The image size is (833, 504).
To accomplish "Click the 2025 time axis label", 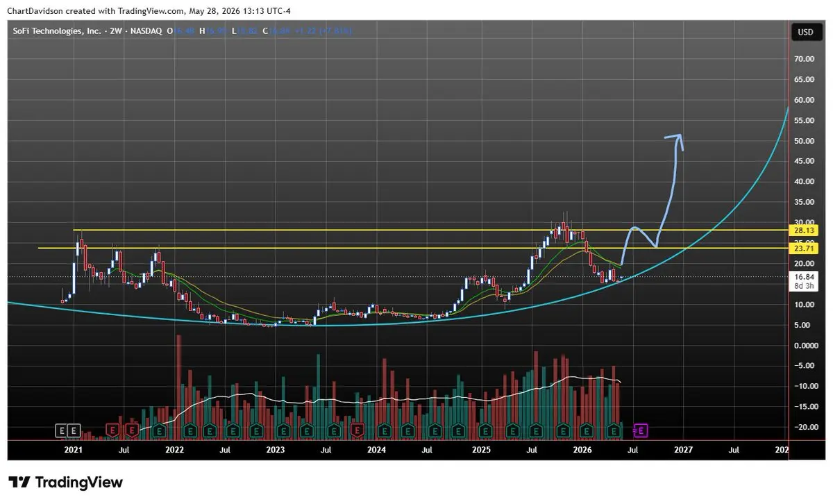I will click(x=481, y=450).
